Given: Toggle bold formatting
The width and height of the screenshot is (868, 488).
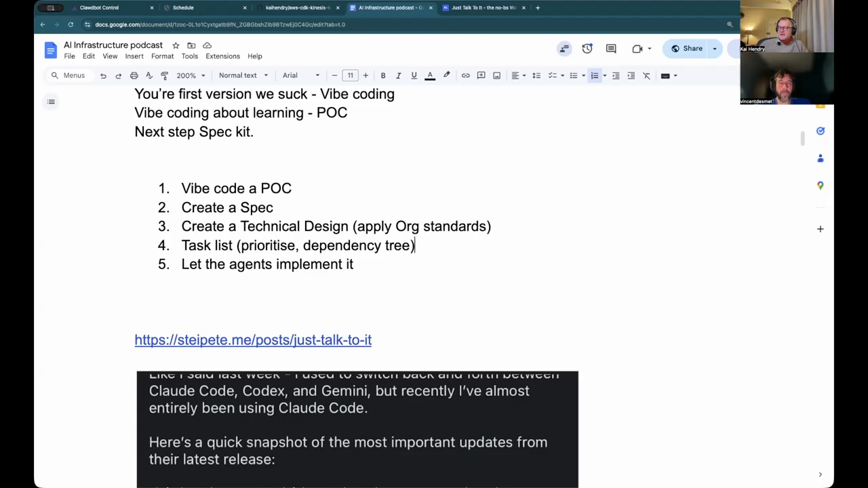Looking at the screenshot, I should pos(382,75).
